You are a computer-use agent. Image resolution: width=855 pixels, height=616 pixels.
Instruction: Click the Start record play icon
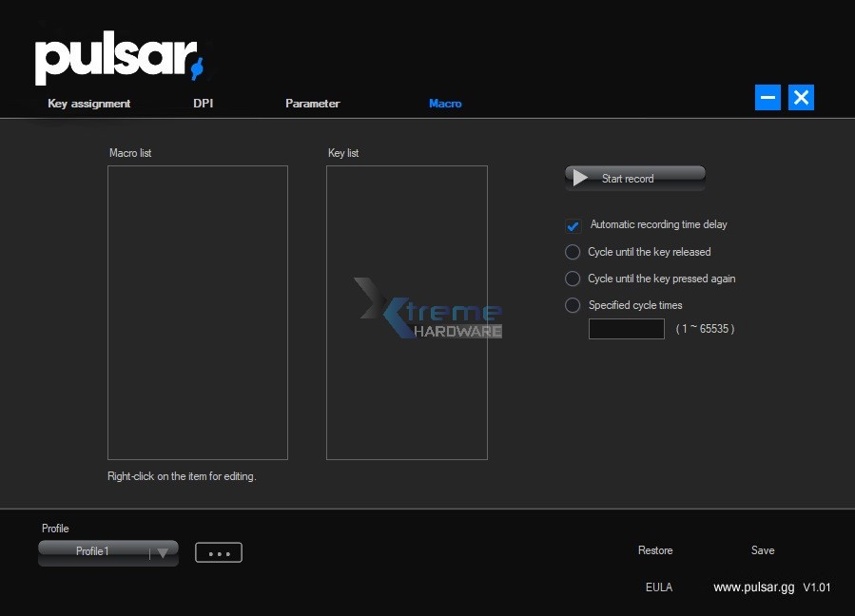click(580, 177)
